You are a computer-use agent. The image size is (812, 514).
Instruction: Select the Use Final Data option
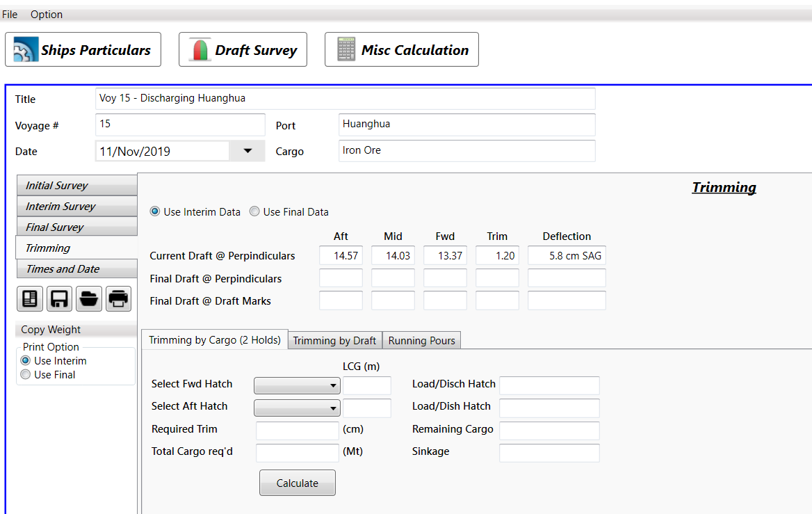click(254, 212)
